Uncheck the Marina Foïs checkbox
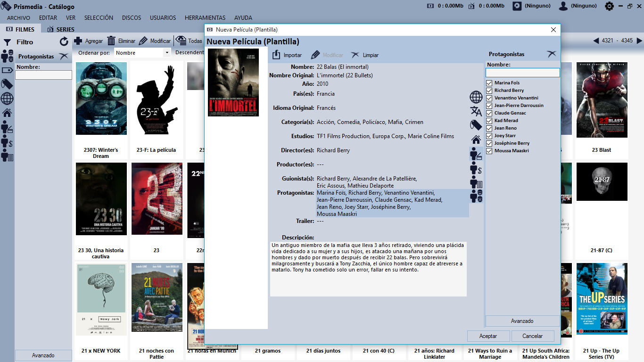 [x=489, y=83]
